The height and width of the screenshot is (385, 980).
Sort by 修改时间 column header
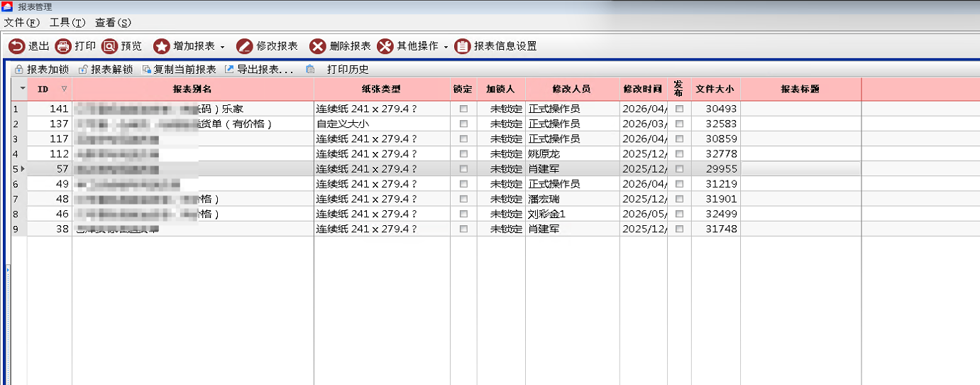click(643, 90)
